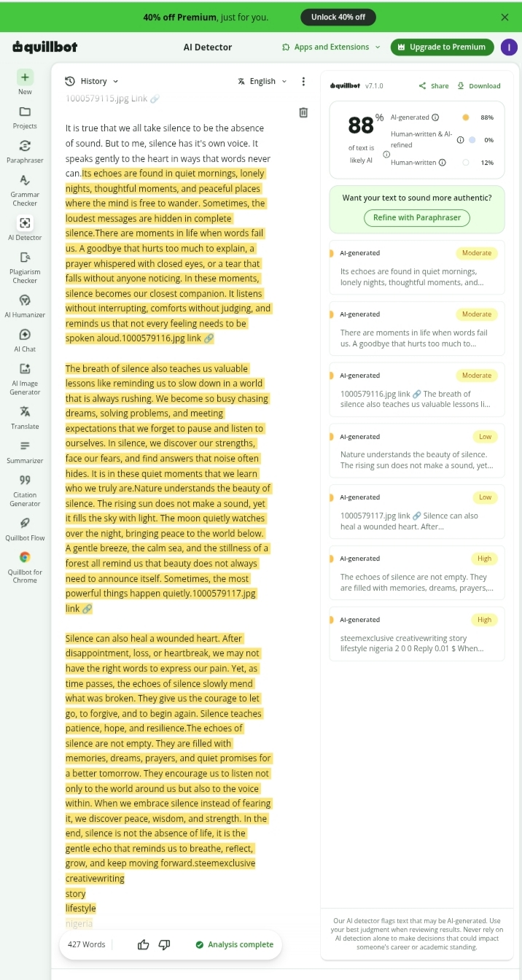Click the 'Silence can also heal a wounded heart' sentence
This screenshot has width=522, height=980.
pos(143,639)
